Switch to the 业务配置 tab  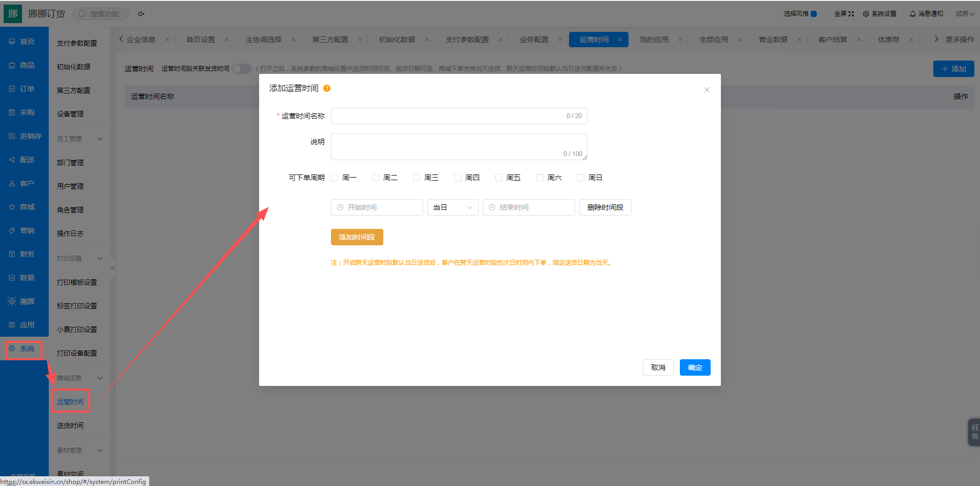click(534, 40)
